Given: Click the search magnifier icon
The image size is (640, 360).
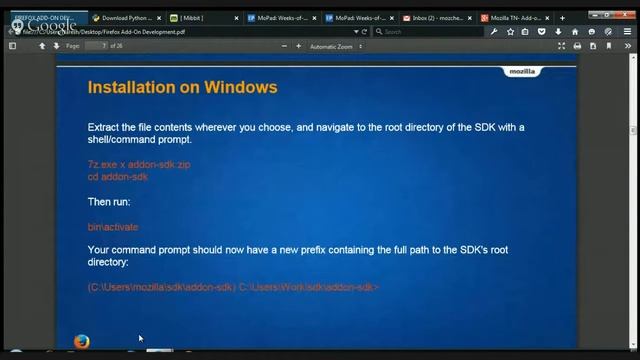Looking at the screenshot, I should coord(379,31).
